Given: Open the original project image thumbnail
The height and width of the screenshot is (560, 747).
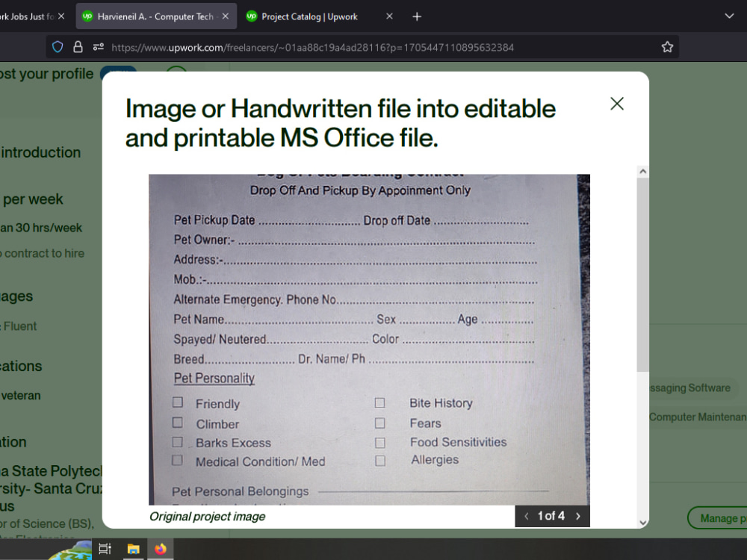Looking at the screenshot, I should click(x=369, y=340).
